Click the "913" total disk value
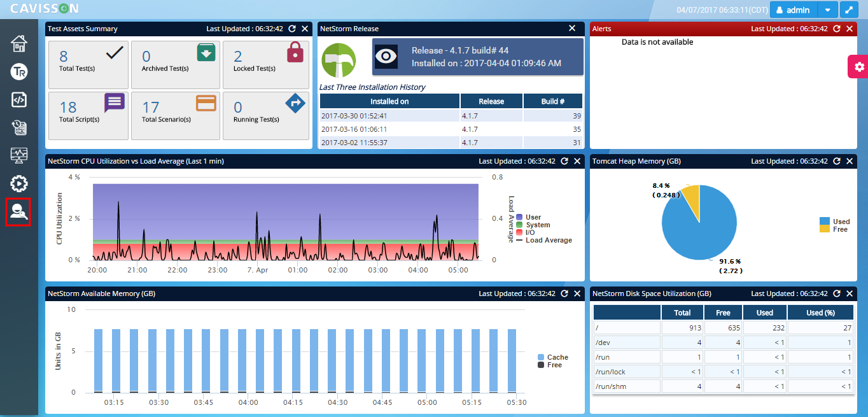The image size is (868, 417). [x=694, y=328]
